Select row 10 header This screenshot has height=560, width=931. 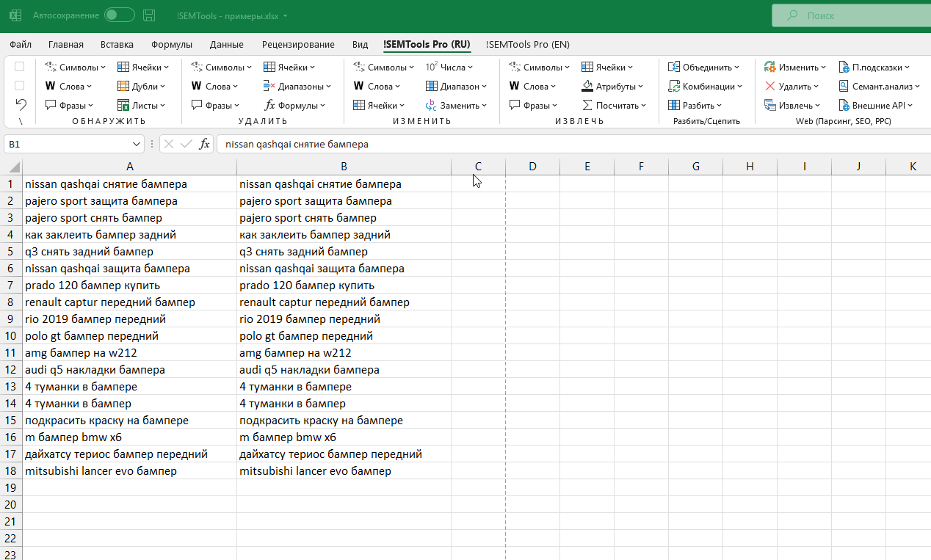(11, 336)
